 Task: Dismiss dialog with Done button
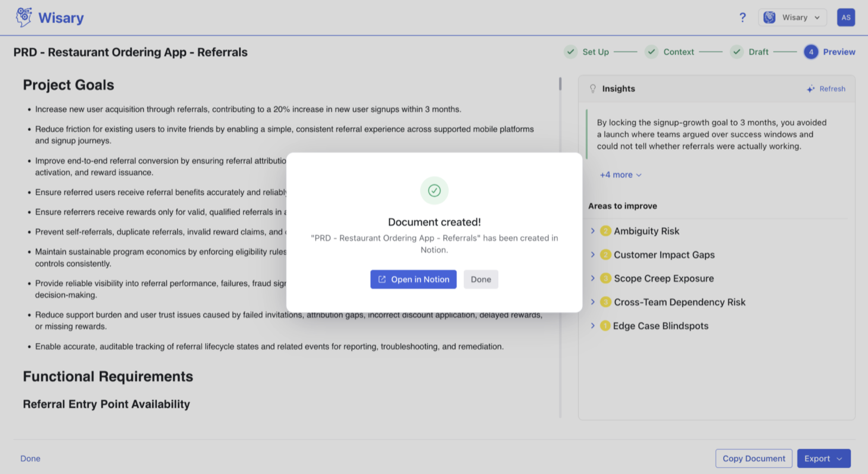[481, 279]
